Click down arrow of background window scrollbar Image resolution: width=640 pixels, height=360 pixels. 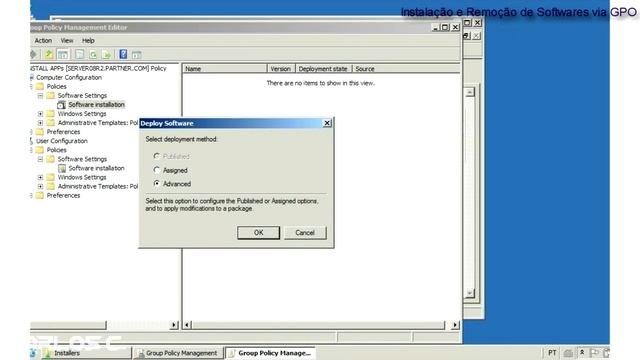[470, 293]
